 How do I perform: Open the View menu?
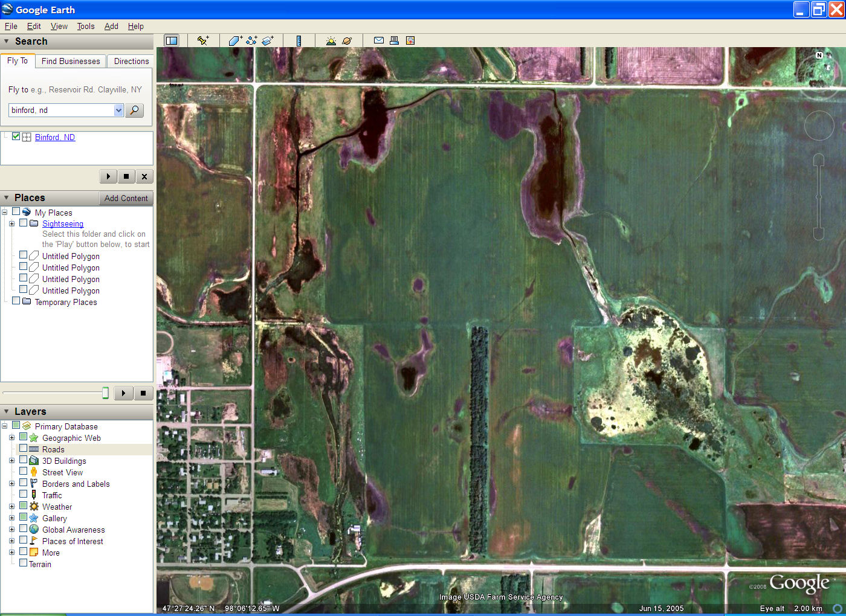tap(59, 26)
